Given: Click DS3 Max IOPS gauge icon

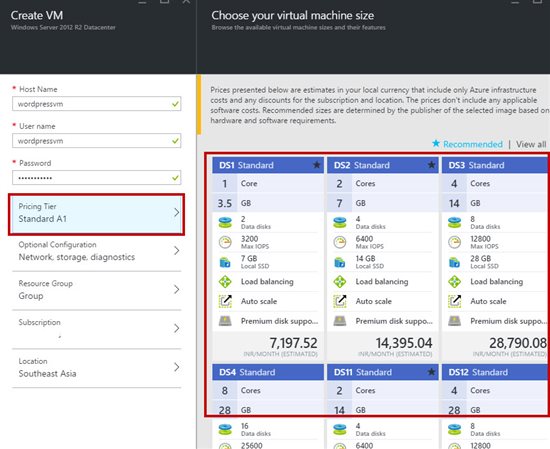Looking at the screenshot, I should point(455,242).
